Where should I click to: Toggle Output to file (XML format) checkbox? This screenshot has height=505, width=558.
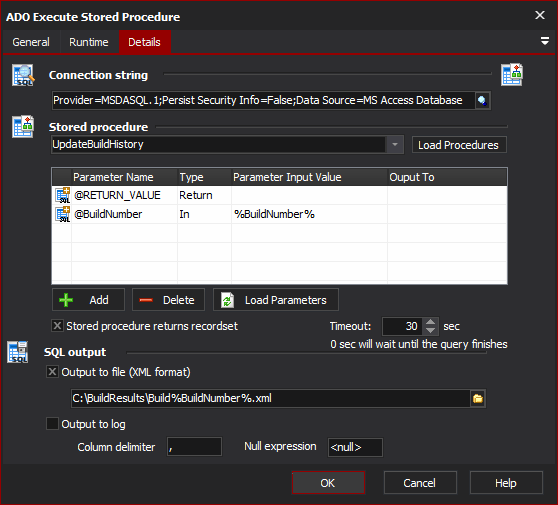[x=52, y=372]
